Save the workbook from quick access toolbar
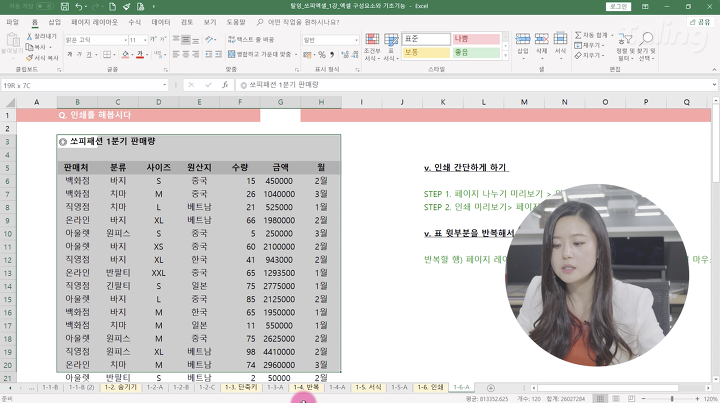This screenshot has width=720, height=403. [x=65, y=6]
